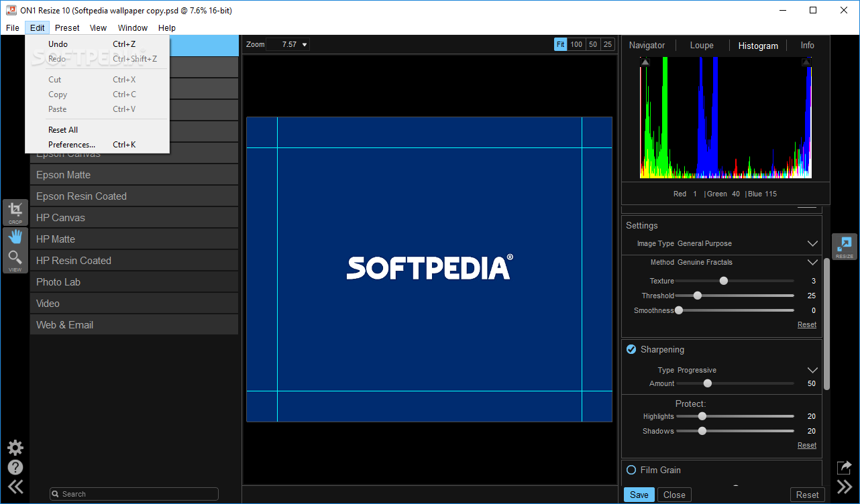Click the preset Search field
The height and width of the screenshot is (504, 860).
click(134, 494)
